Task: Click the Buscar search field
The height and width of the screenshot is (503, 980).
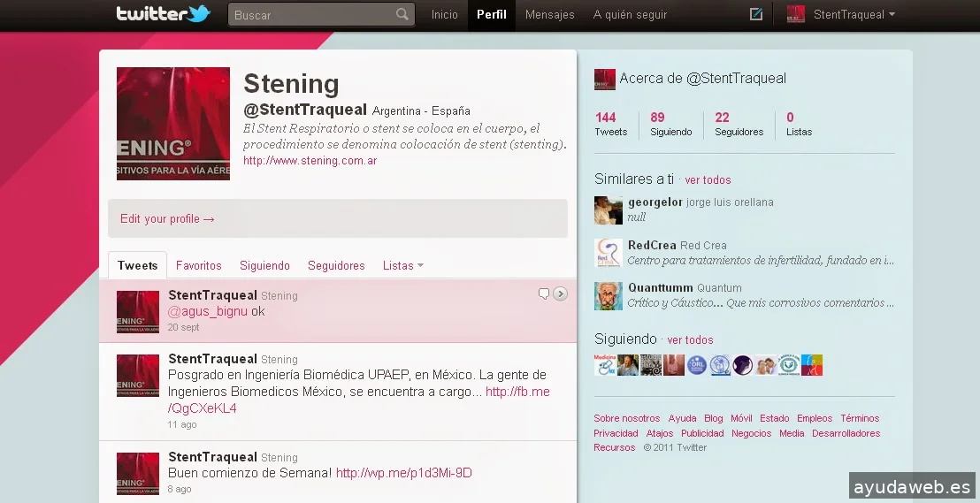Action: click(310, 15)
